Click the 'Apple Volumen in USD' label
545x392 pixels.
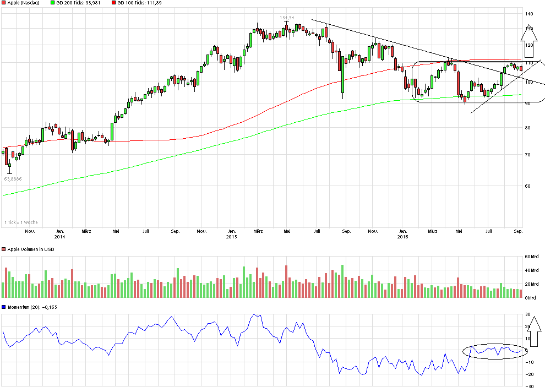pyautogui.click(x=31, y=249)
